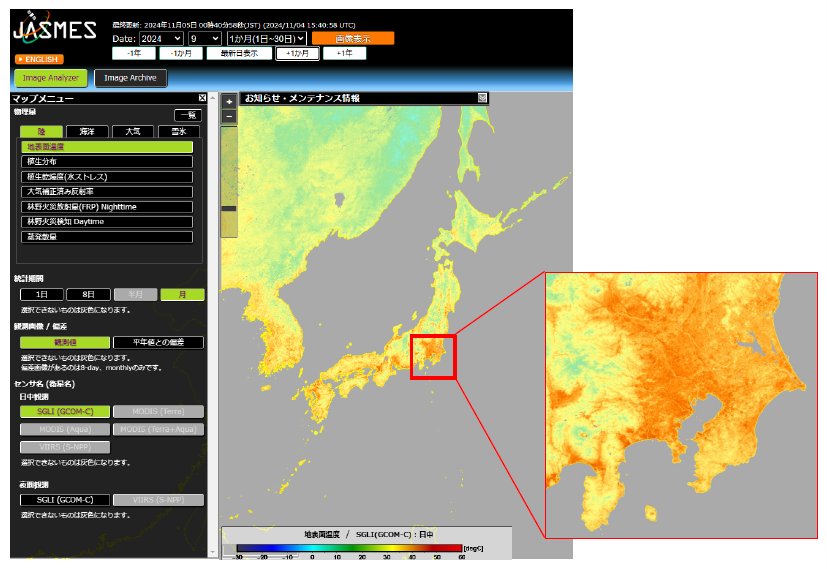
Task: Select the 8日 statistical period
Action: (x=89, y=294)
